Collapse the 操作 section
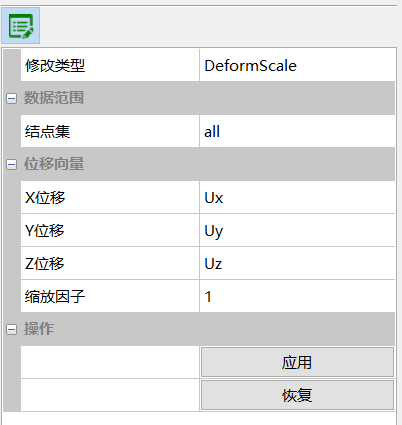 pos(11,329)
